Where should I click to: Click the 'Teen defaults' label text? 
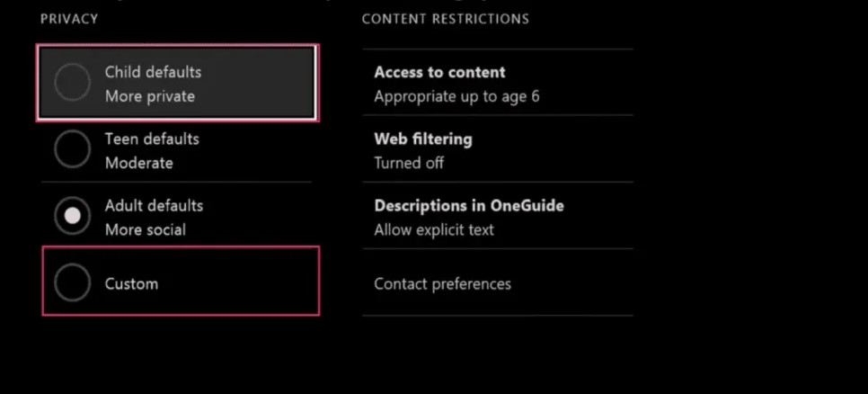152,139
